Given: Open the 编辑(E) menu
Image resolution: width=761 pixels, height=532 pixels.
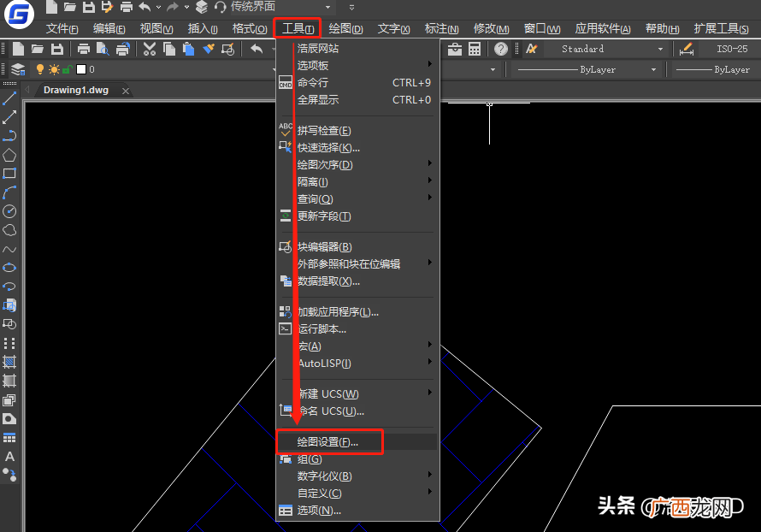Looking at the screenshot, I should (x=109, y=28).
